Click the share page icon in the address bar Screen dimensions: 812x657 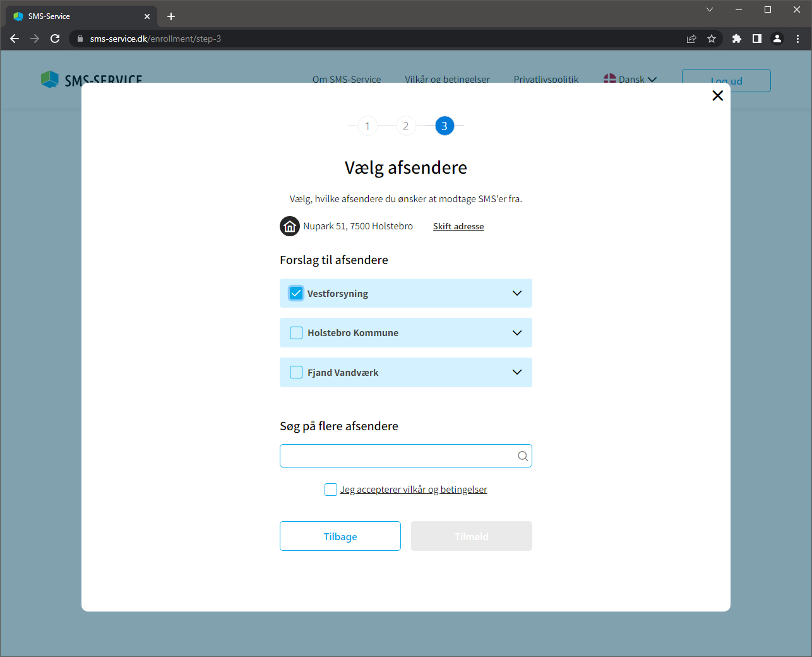click(x=691, y=39)
